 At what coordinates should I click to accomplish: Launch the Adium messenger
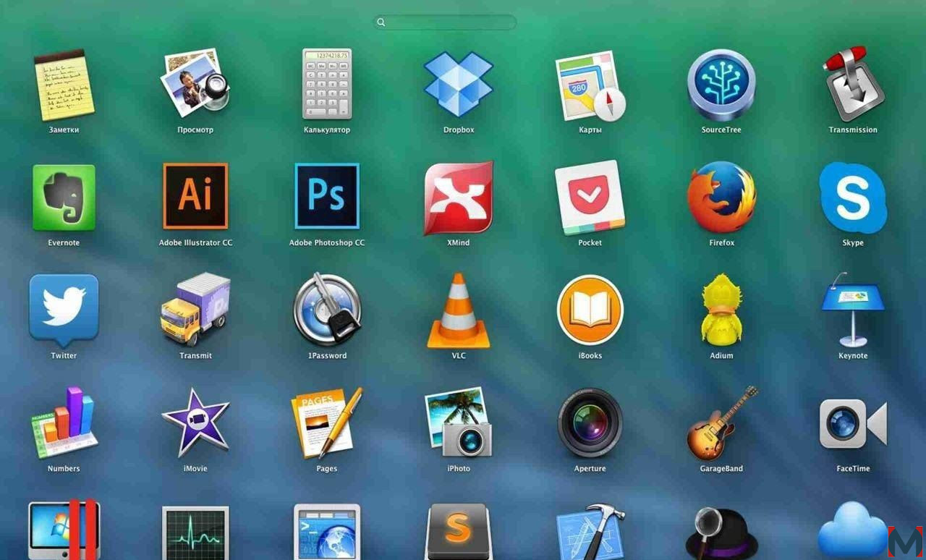tap(721, 309)
